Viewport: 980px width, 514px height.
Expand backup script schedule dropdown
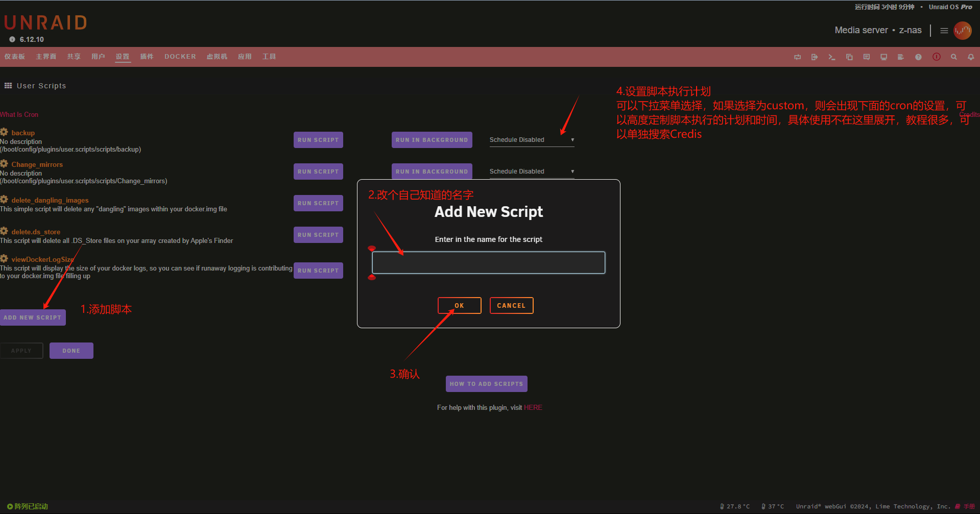coord(532,140)
